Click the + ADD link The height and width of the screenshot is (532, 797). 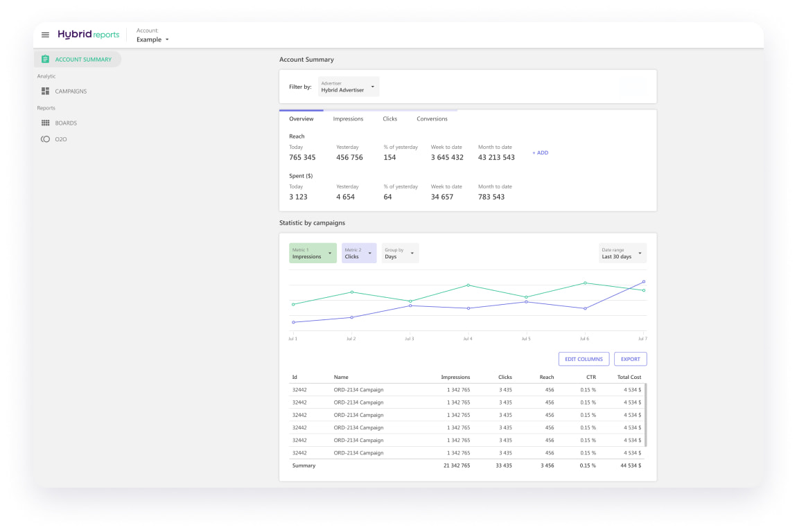click(540, 152)
